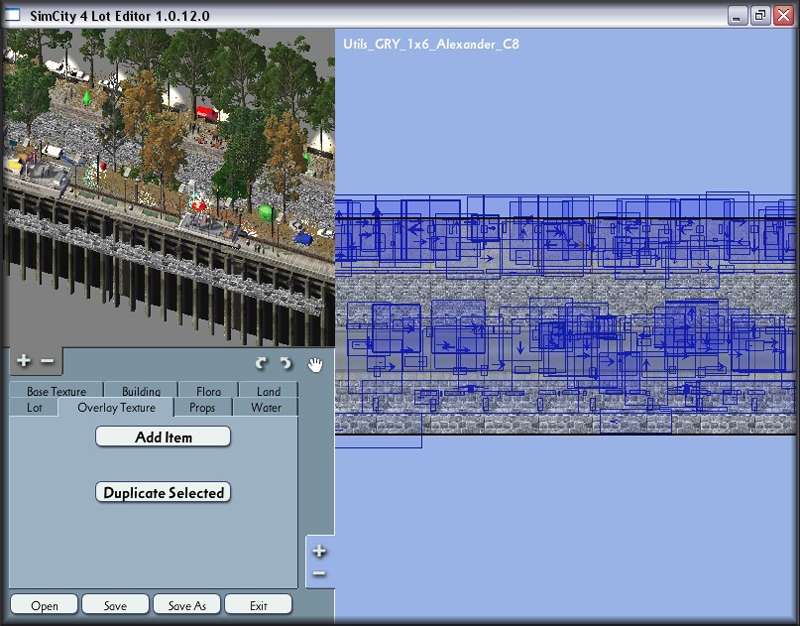
Task: Close the Lot Editor window
Action: 783,16
